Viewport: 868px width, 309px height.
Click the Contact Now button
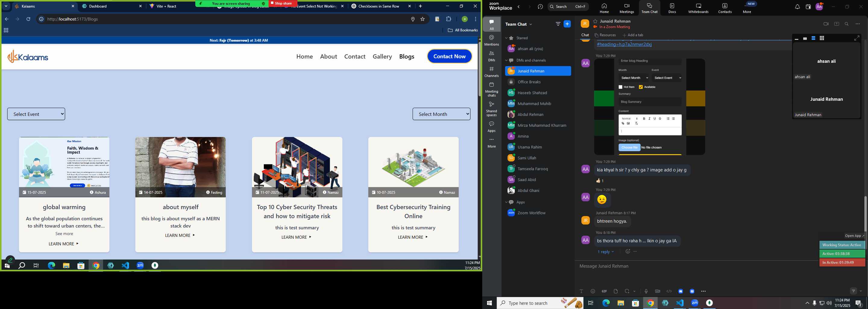(449, 56)
